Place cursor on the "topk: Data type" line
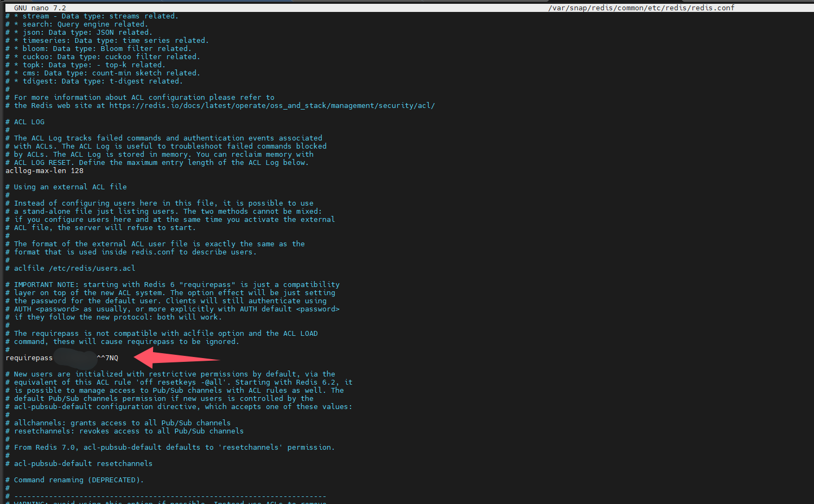814x504 pixels. coord(85,65)
